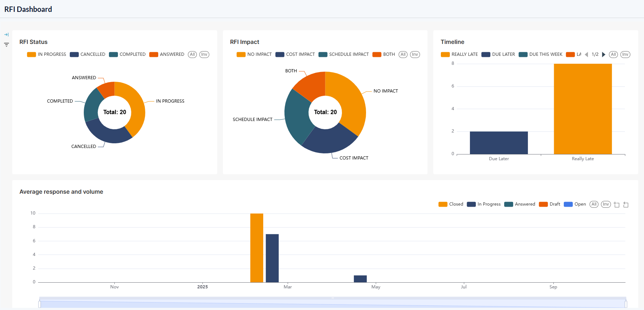Image resolution: width=644 pixels, height=310 pixels.
Task: Toggle BOTH legend entry in RFI Impact
Action: tap(384, 54)
